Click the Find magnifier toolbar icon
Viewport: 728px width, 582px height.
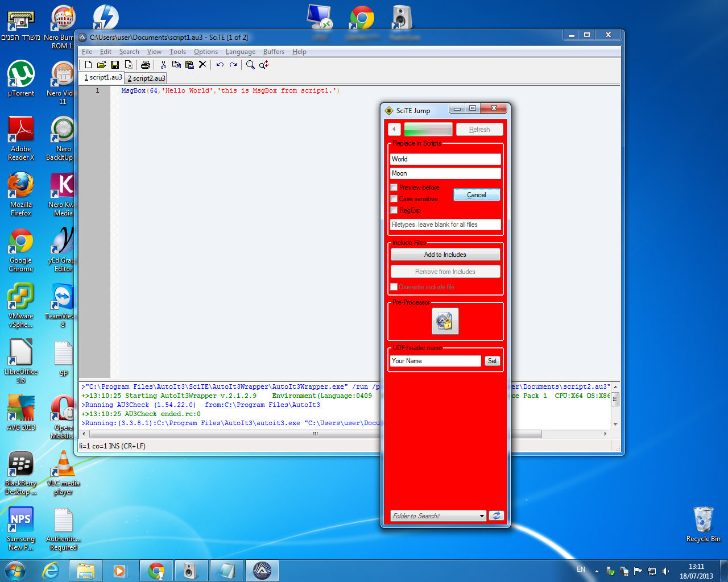[x=250, y=65]
